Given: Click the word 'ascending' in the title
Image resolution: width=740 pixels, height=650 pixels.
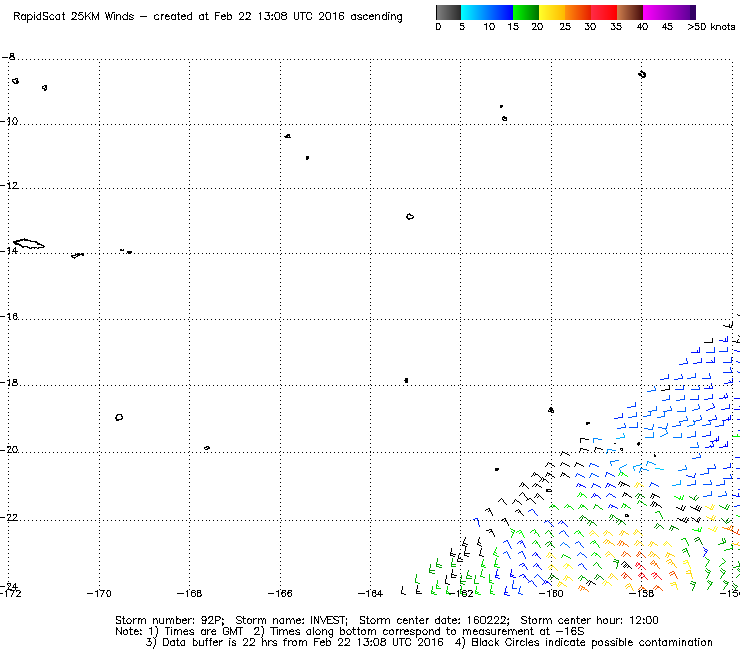Looking at the screenshot, I should [376, 17].
